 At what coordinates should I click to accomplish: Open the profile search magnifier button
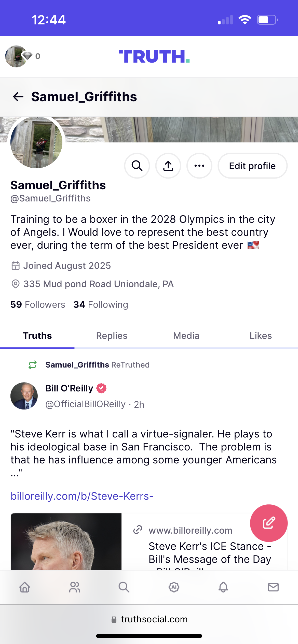(x=137, y=166)
